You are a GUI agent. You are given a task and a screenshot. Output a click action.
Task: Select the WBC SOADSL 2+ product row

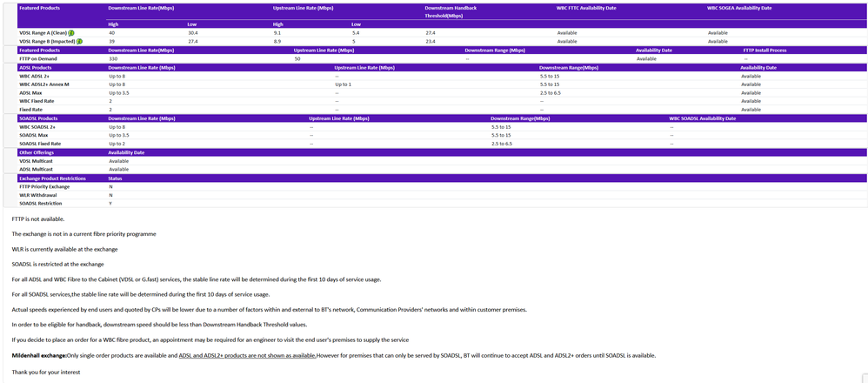click(x=37, y=126)
